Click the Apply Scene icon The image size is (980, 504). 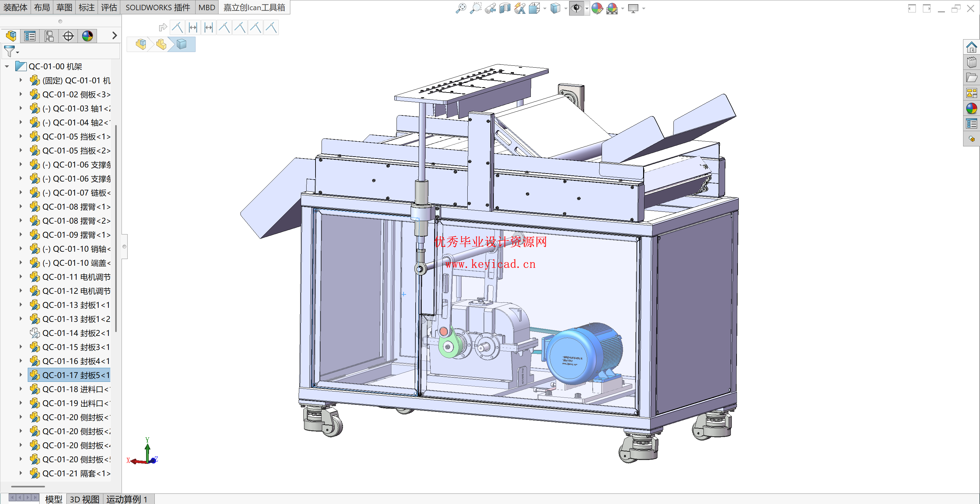(x=612, y=8)
